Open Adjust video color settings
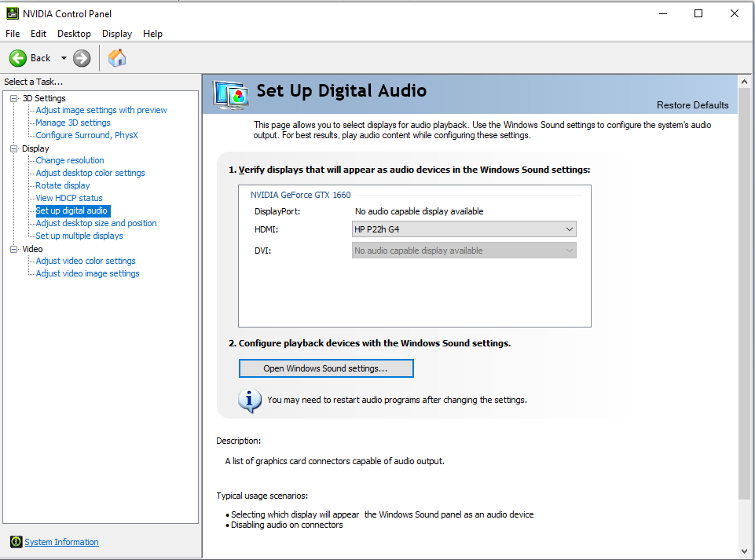The height and width of the screenshot is (560, 755). click(x=86, y=261)
